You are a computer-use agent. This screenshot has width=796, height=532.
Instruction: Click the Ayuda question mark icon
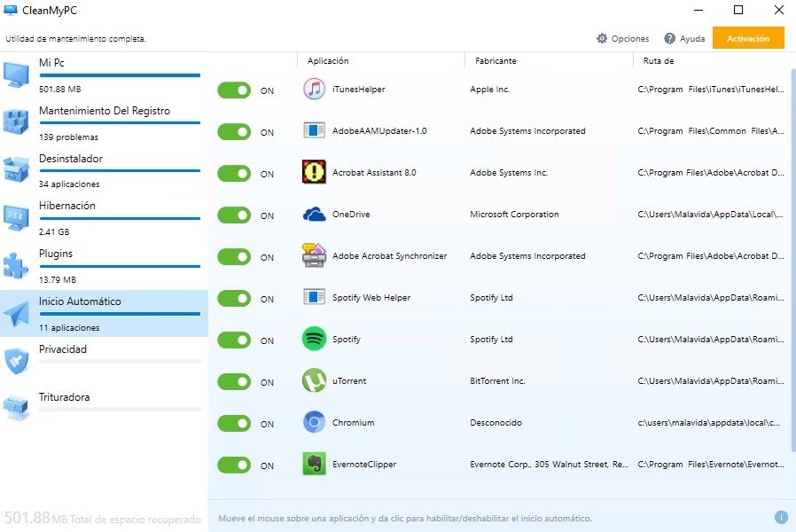point(669,39)
